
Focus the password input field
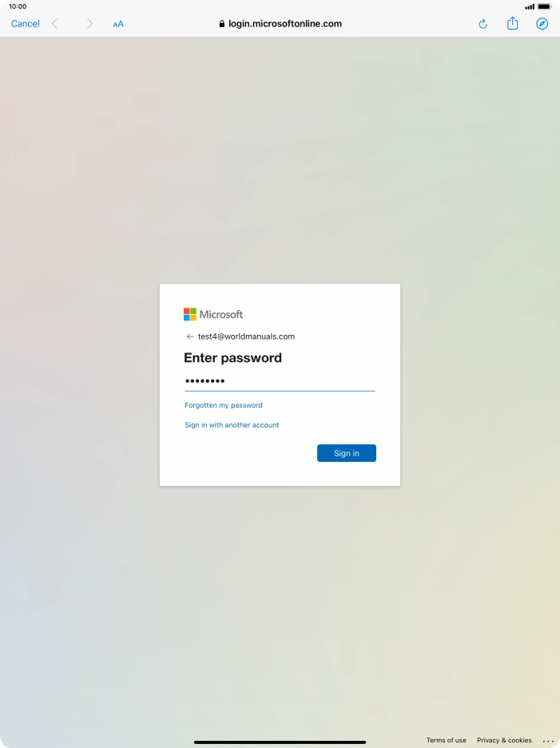pyautogui.click(x=280, y=381)
